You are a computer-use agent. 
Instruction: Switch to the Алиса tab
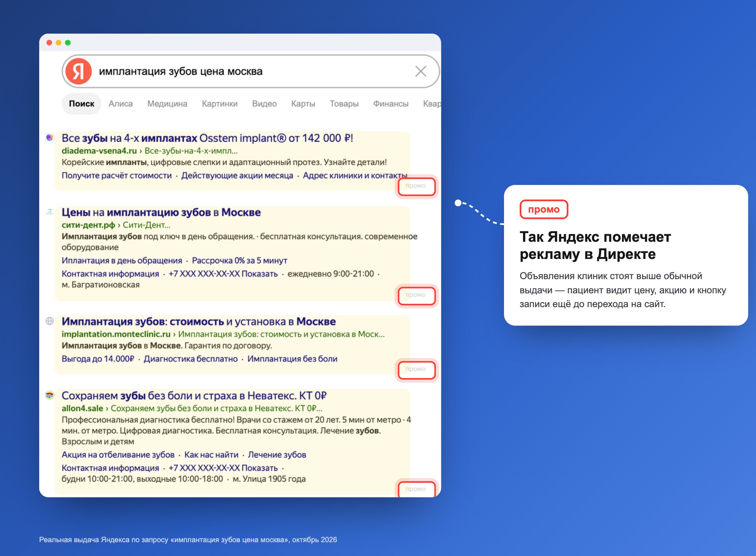coord(121,104)
